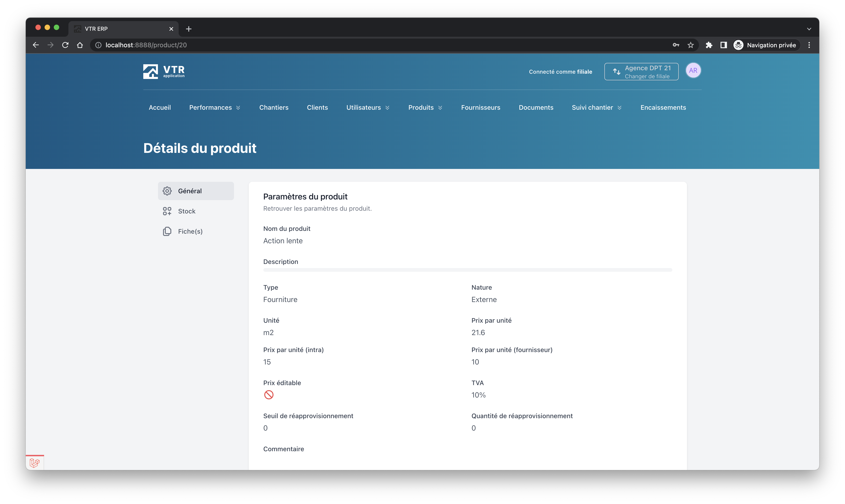Go to Fournisseurs page
This screenshot has width=845, height=504.
pyautogui.click(x=480, y=108)
